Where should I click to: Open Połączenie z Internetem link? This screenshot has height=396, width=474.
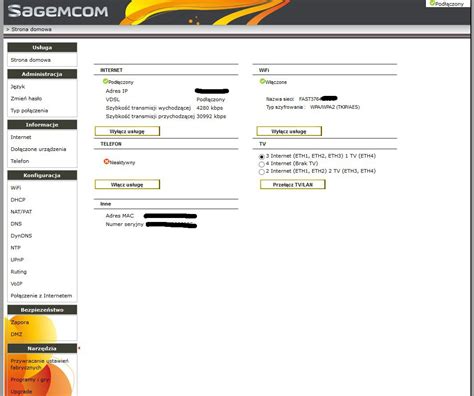[x=41, y=296]
